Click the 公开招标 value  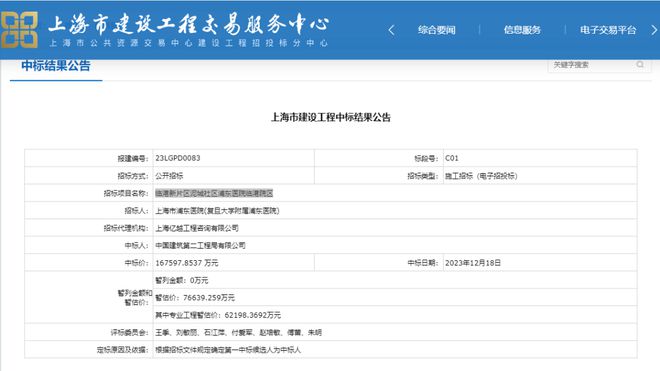(169, 176)
